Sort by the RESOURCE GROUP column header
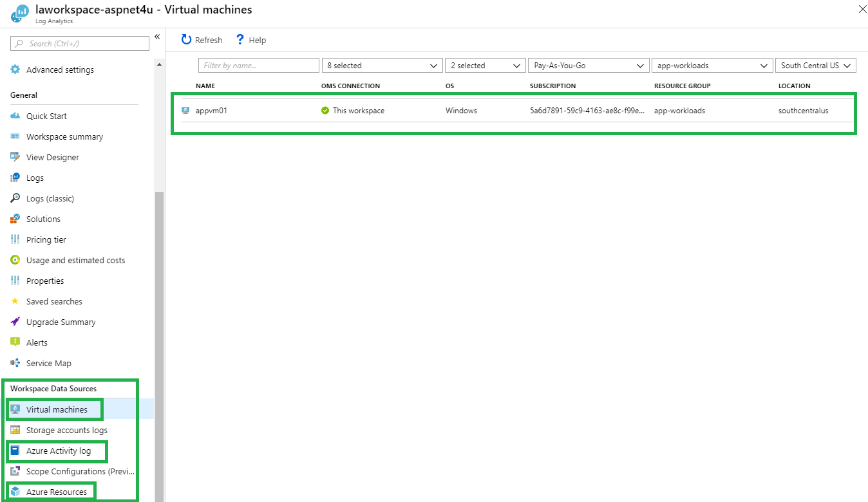The height and width of the screenshot is (502, 868). (x=682, y=86)
